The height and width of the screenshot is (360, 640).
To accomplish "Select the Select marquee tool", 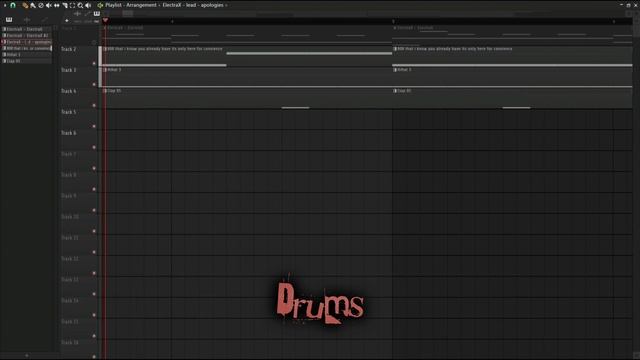I will tap(72, 5).
